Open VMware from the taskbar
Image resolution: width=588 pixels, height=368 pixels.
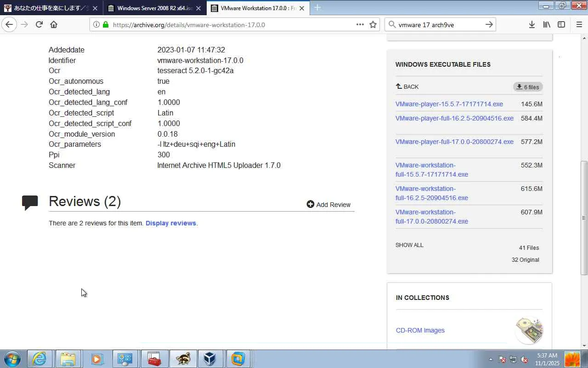pyautogui.click(x=238, y=359)
